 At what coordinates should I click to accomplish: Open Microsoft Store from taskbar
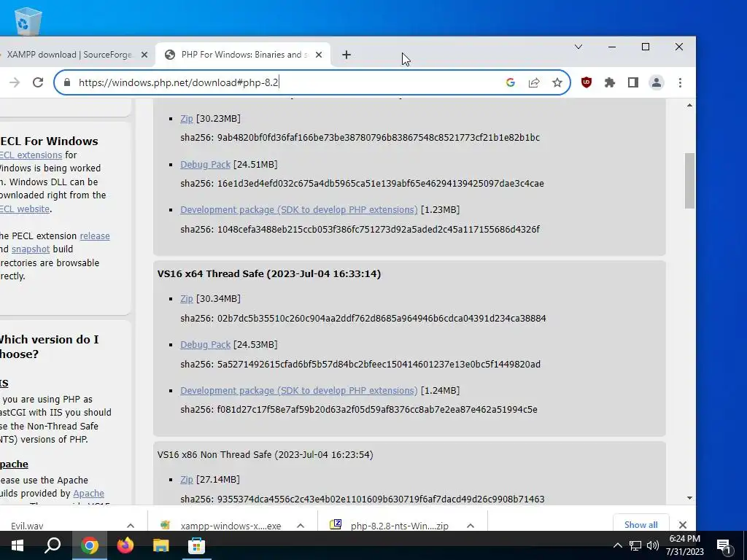[197, 545]
